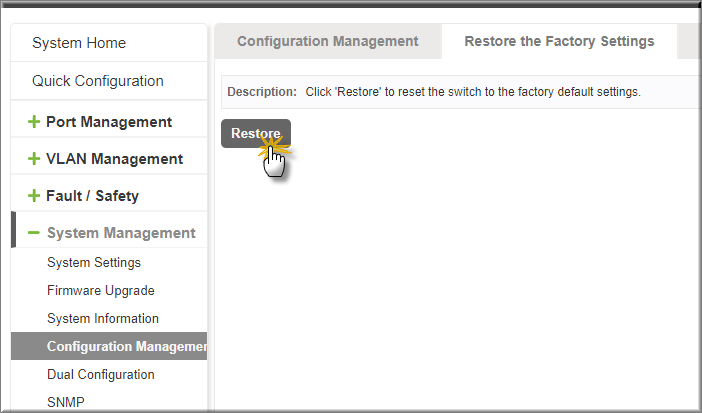Open System Home in the sidebar

(x=109, y=43)
